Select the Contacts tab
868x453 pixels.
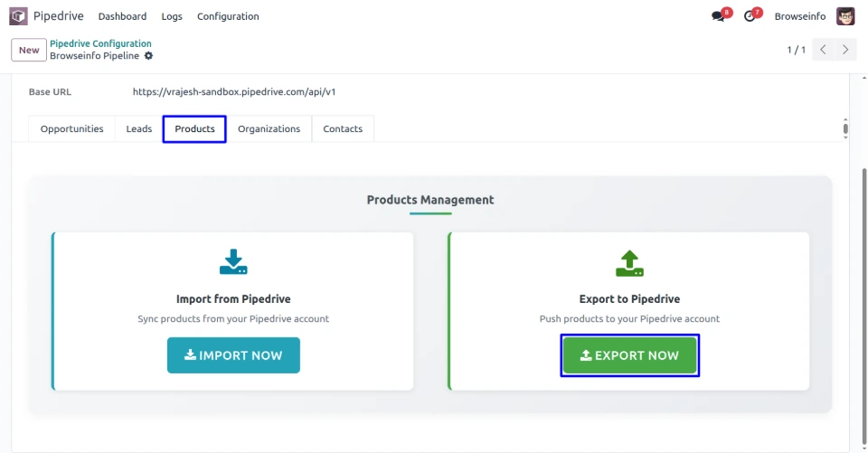click(x=343, y=129)
